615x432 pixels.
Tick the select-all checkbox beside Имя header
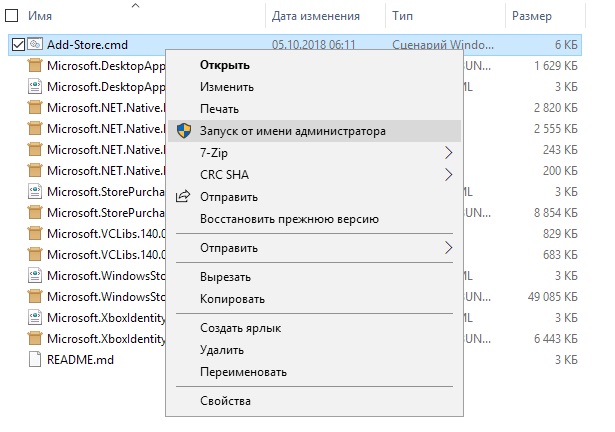(11, 16)
